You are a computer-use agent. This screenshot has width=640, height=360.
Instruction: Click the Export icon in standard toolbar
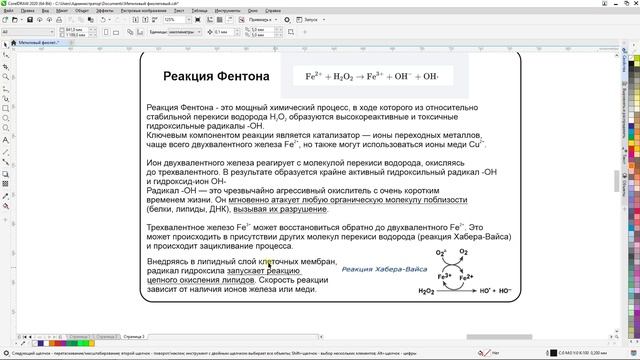145,20
